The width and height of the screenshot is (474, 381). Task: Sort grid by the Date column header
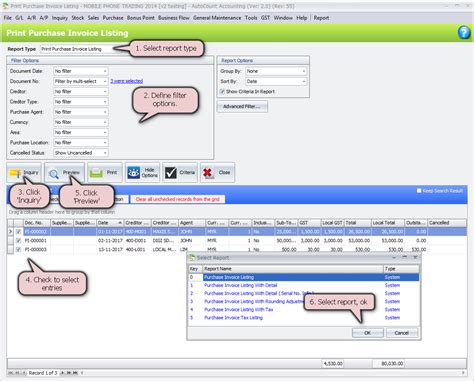click(x=110, y=223)
